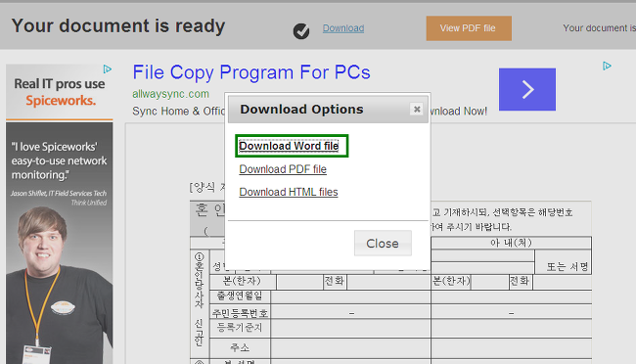Click the Download Options dialog title
636x364 pixels.
coord(301,110)
